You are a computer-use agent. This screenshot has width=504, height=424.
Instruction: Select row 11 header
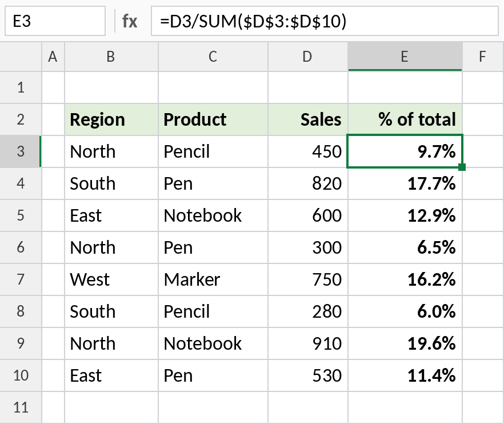click(21, 407)
